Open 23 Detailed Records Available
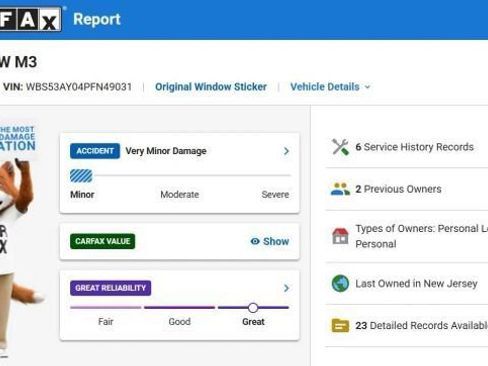The height and width of the screenshot is (366, 488). [422, 325]
